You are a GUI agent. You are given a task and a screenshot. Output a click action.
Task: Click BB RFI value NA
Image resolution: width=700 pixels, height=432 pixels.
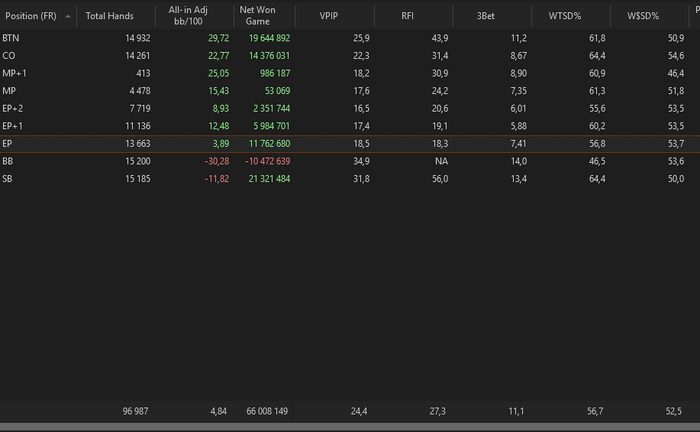[x=442, y=161]
